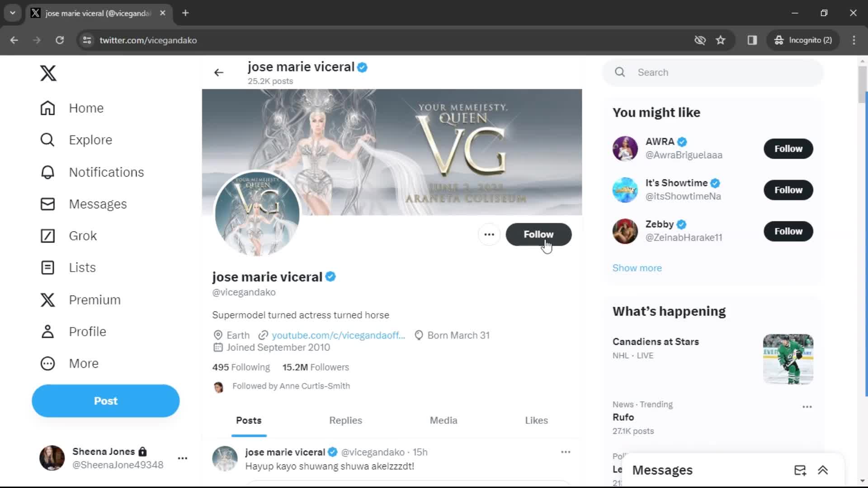Click the back arrow navigation icon
This screenshot has height=488, width=868.
219,72
